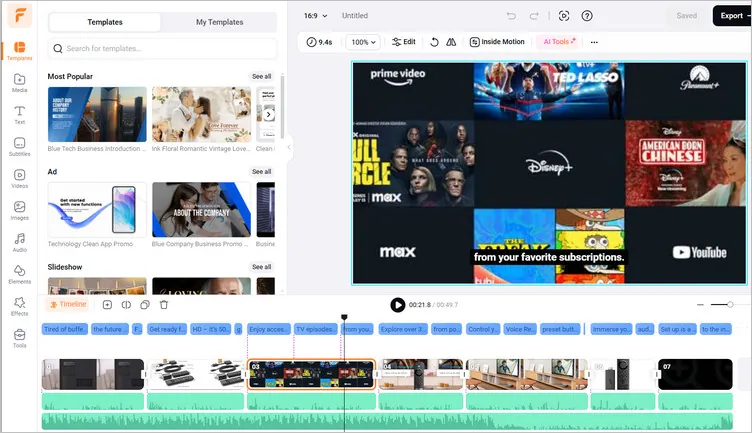Image resolution: width=752 pixels, height=433 pixels.
Task: Delete the selected scene with trash icon
Action: pos(164,304)
